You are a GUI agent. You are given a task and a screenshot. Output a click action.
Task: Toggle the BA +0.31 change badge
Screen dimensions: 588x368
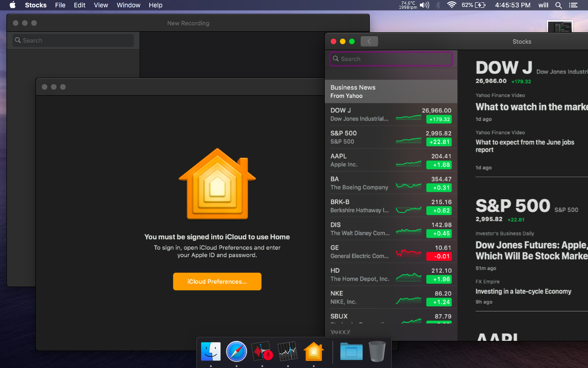[439, 188]
